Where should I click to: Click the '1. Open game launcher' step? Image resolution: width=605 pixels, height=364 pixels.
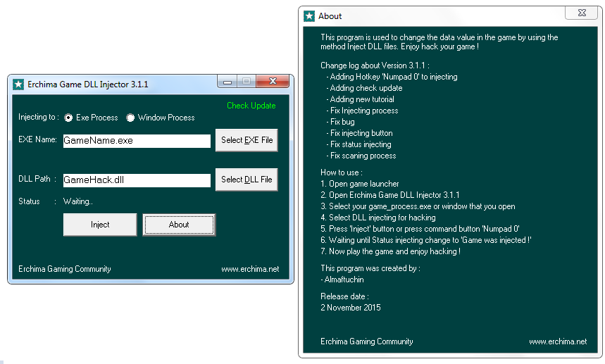(x=360, y=184)
